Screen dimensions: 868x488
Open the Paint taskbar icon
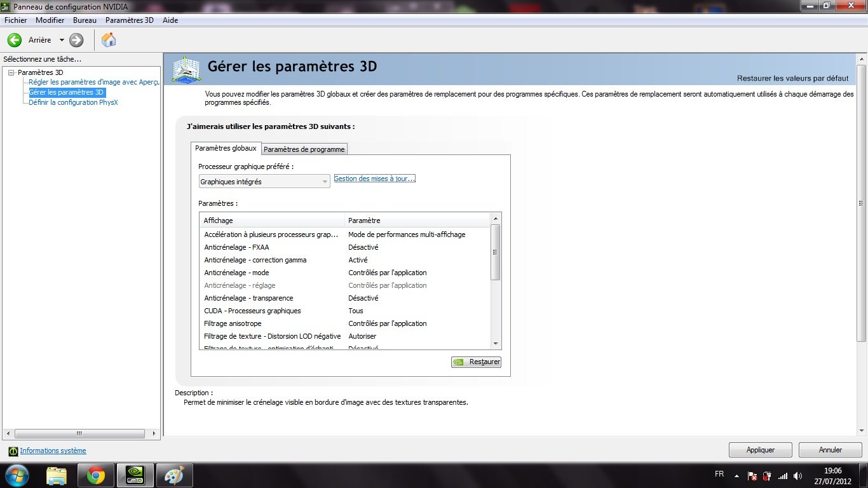coord(173,475)
